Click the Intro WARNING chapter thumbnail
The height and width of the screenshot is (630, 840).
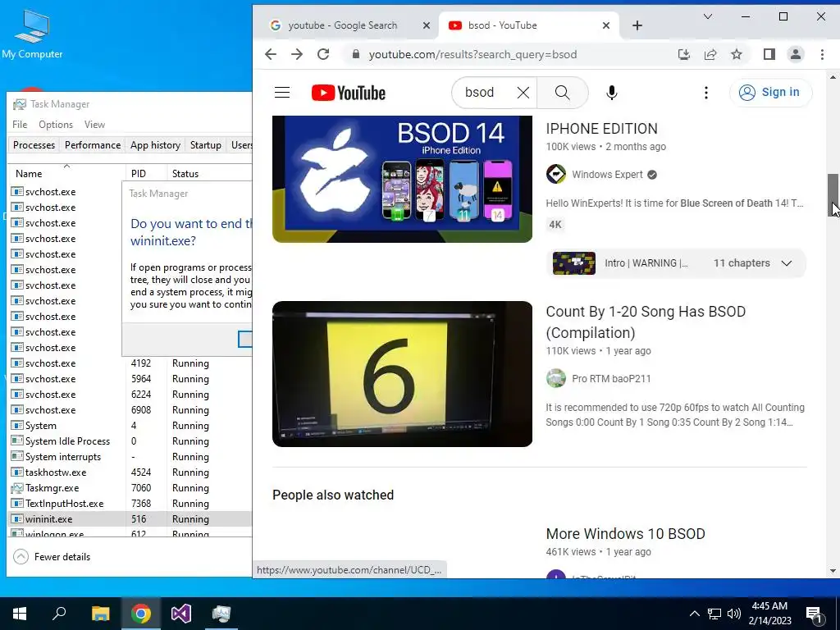click(x=573, y=263)
